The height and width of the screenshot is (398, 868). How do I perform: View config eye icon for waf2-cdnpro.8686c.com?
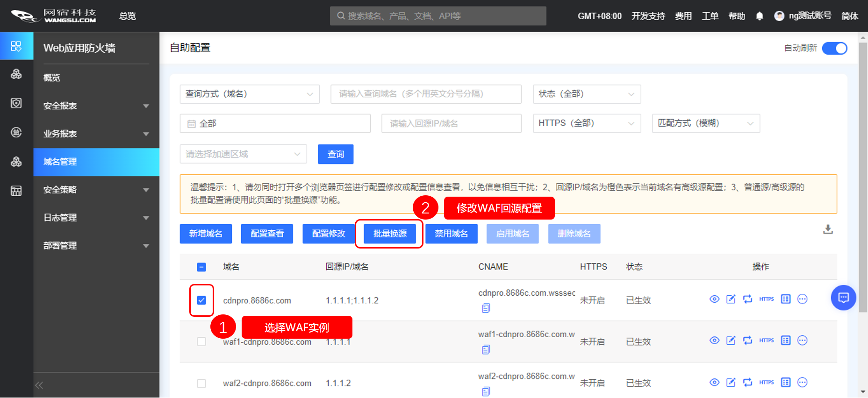(714, 382)
